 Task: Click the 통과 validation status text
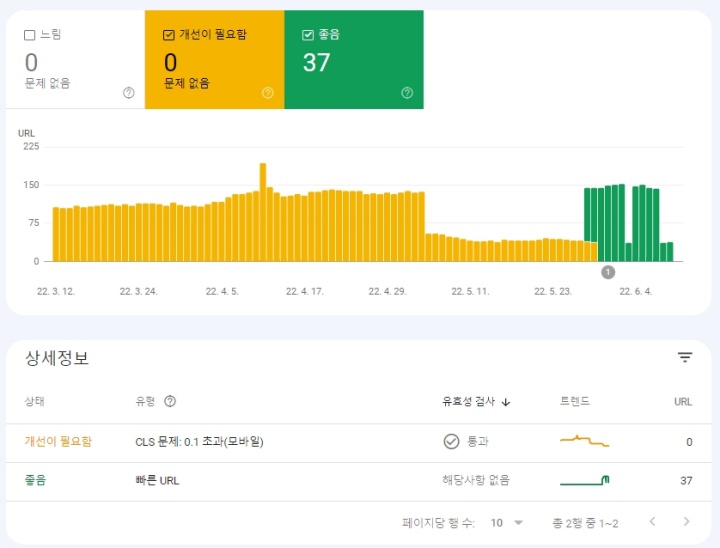pos(478,441)
